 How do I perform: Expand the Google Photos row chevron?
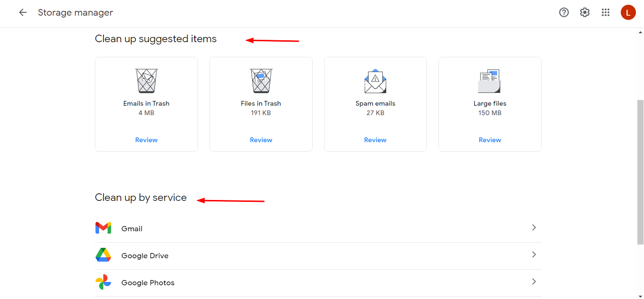click(534, 281)
